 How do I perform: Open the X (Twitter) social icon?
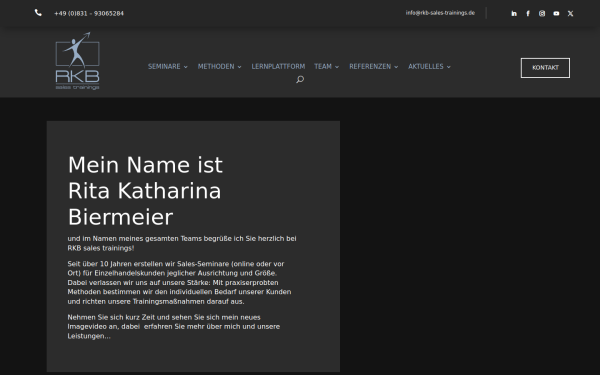pos(570,13)
